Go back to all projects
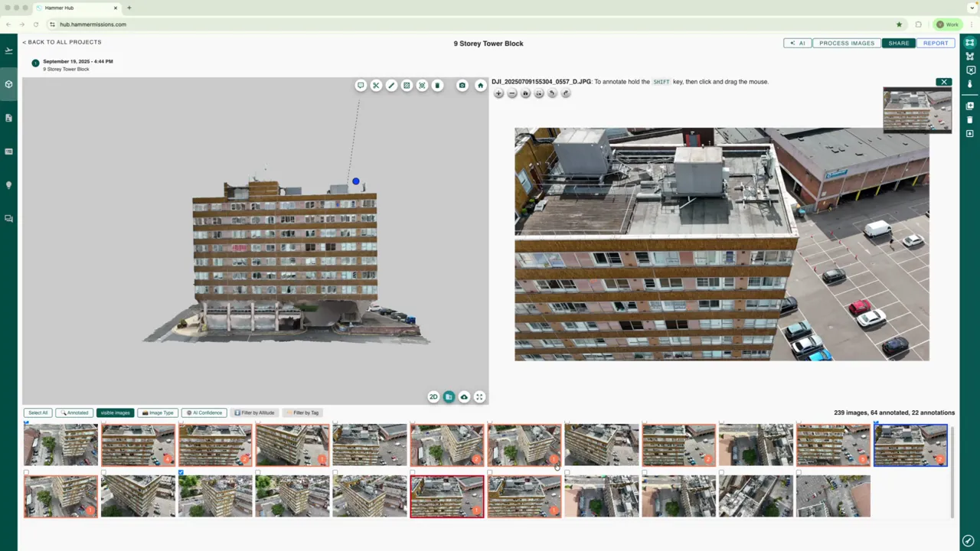The image size is (980, 551). tap(61, 42)
